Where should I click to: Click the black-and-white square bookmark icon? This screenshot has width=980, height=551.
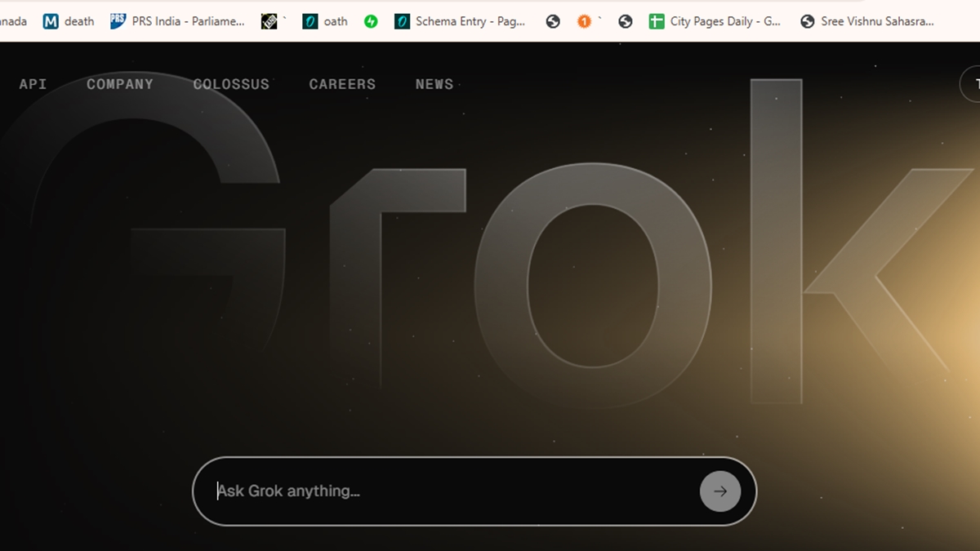[269, 21]
